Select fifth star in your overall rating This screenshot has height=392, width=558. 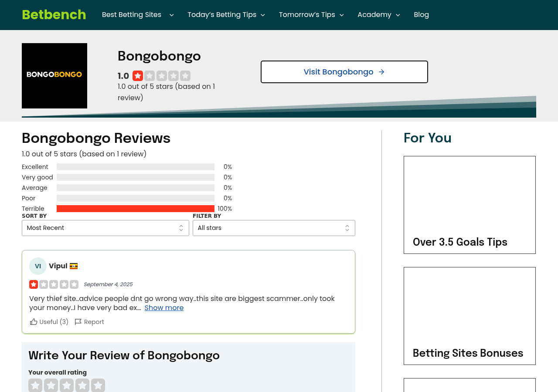[x=98, y=385]
